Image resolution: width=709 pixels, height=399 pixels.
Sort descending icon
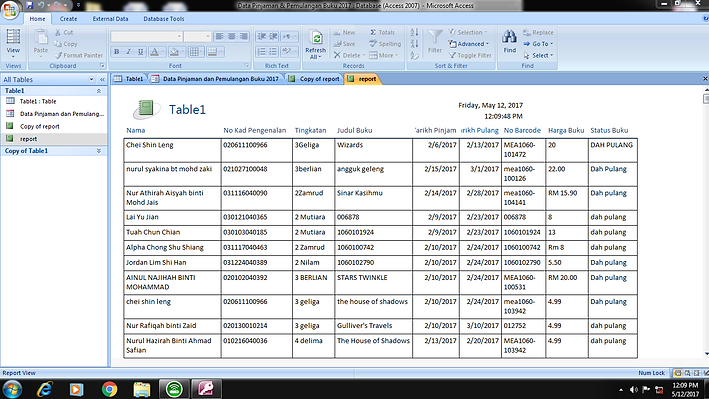click(414, 44)
